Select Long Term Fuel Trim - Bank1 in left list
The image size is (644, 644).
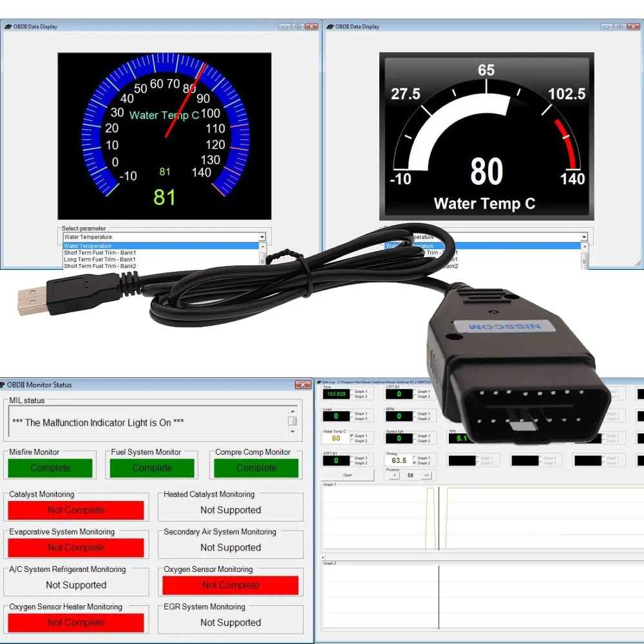[100, 260]
